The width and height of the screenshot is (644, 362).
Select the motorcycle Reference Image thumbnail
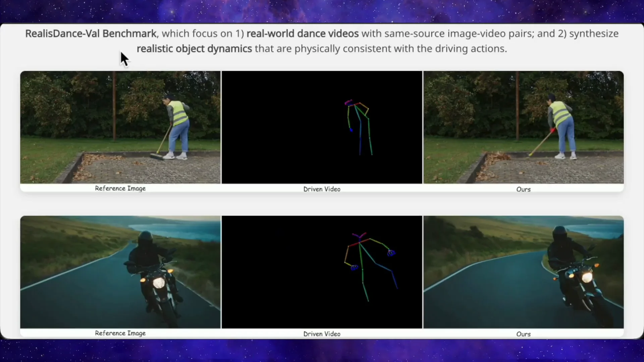pos(120,271)
